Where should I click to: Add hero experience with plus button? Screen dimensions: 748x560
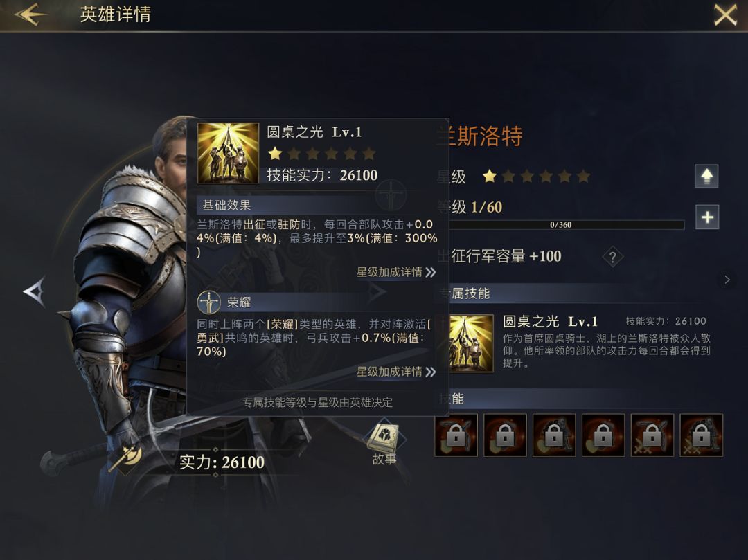707,217
